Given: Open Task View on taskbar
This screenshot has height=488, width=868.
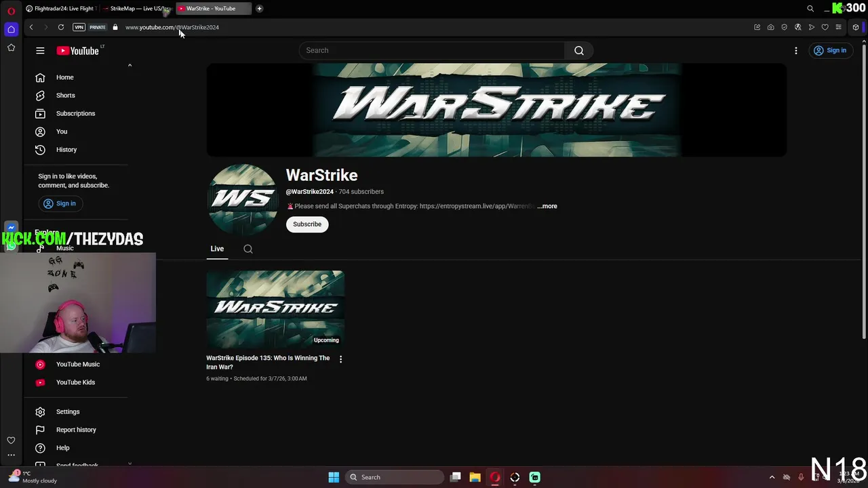Looking at the screenshot, I should pyautogui.click(x=456, y=477).
